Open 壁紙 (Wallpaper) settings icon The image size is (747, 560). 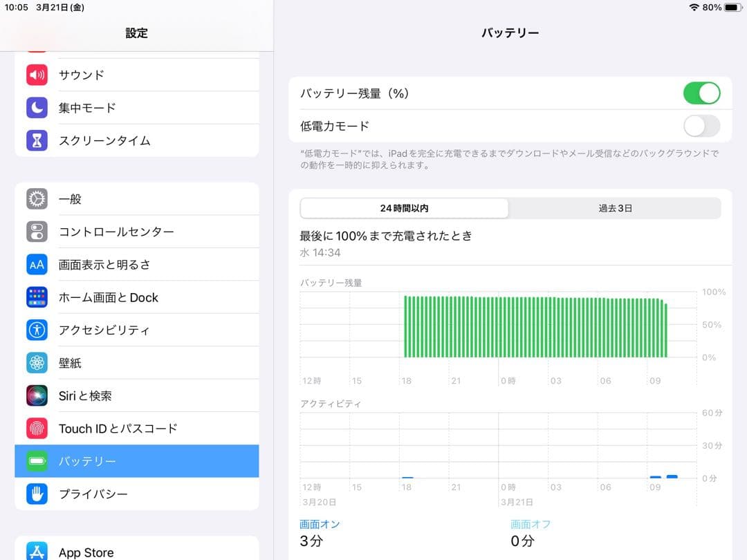click(37, 362)
